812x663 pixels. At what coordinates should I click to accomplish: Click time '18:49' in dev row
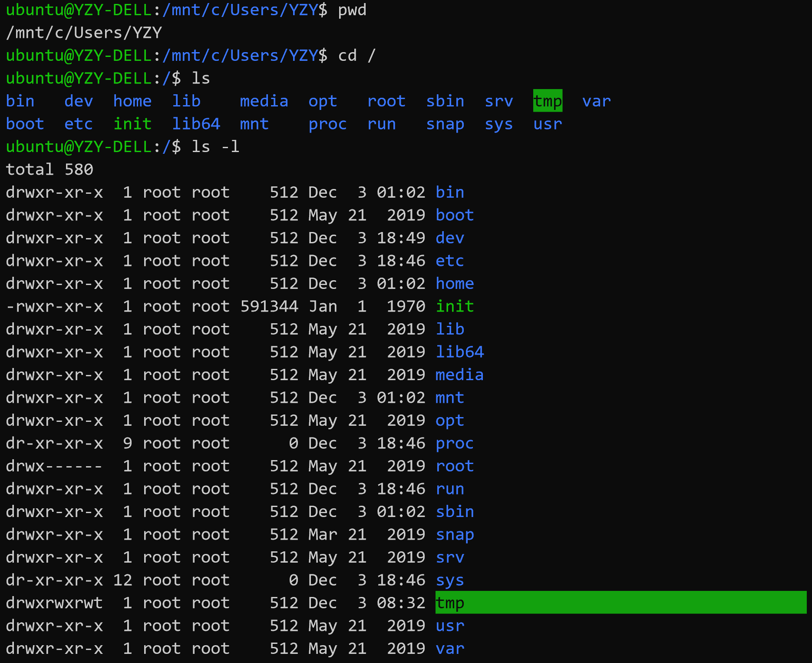401,238
